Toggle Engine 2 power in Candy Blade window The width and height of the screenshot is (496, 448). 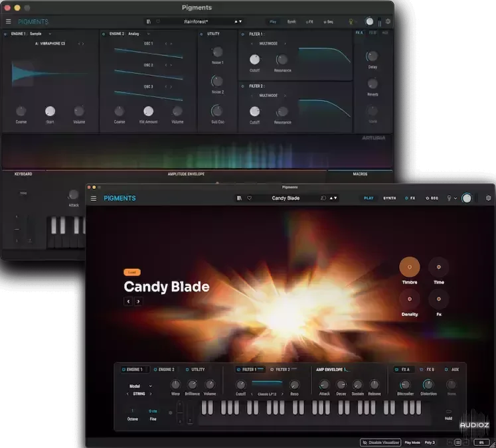point(155,369)
